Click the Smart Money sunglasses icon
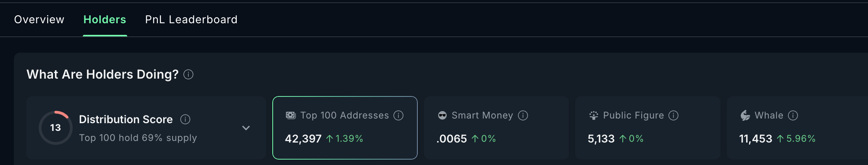Screen dimensions: 868x165 pos(442,115)
